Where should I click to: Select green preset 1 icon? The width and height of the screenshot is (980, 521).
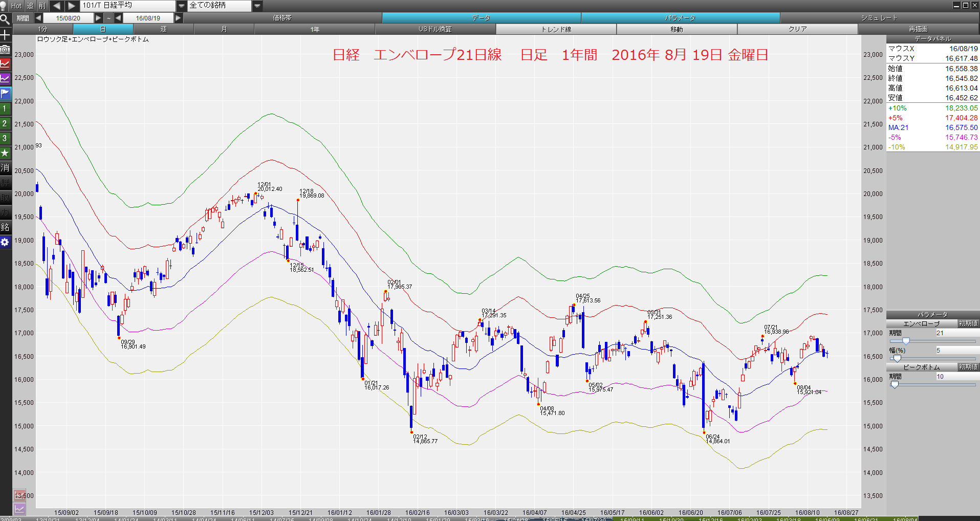(x=5, y=108)
